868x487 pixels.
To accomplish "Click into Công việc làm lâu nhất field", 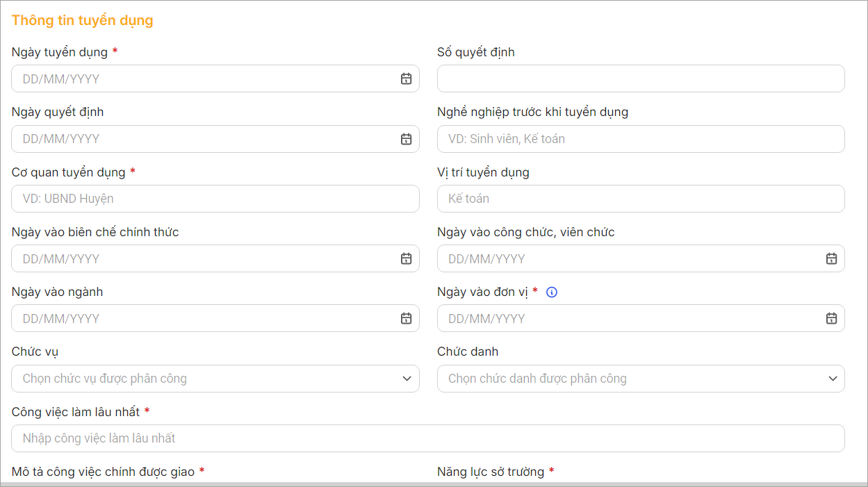I will coord(427,438).
